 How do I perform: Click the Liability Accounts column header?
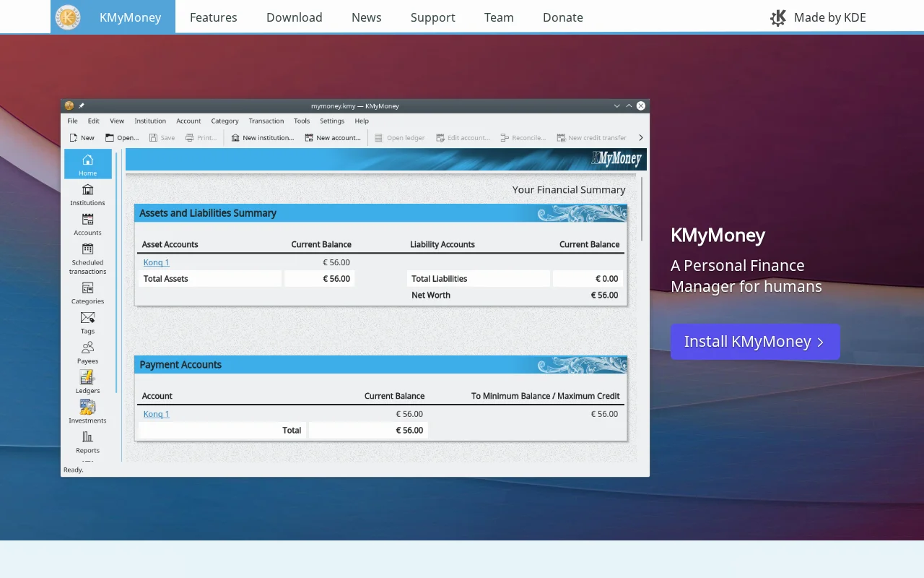point(443,244)
